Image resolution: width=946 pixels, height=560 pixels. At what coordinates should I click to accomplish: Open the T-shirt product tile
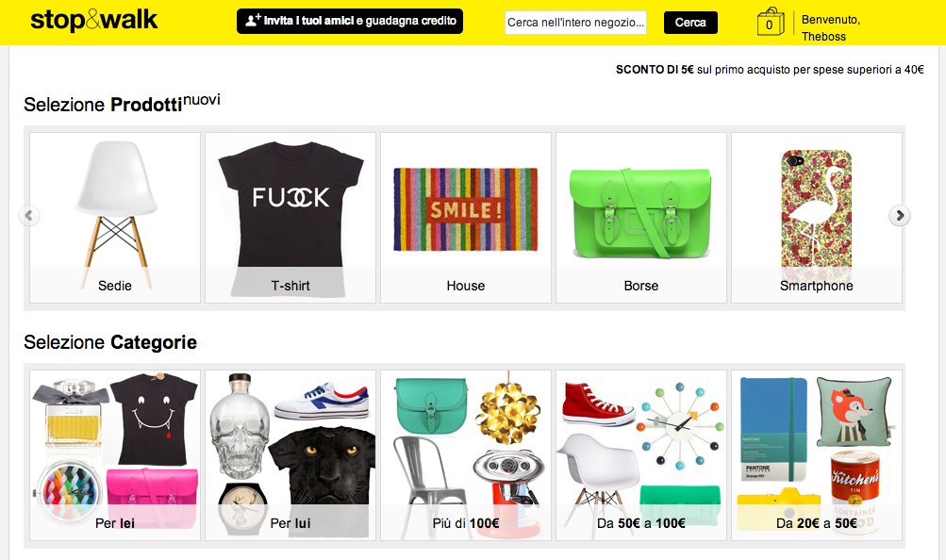click(290, 218)
